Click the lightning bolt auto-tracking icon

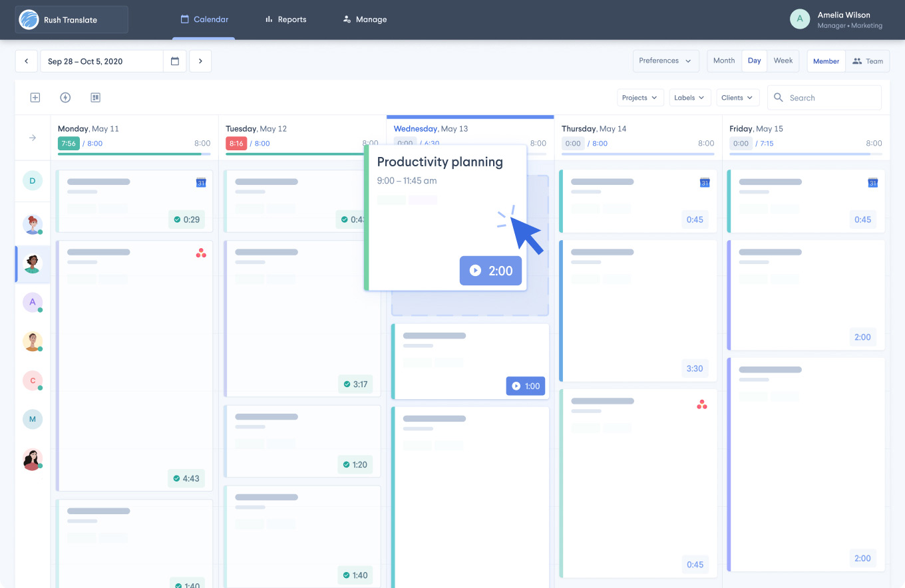(65, 97)
